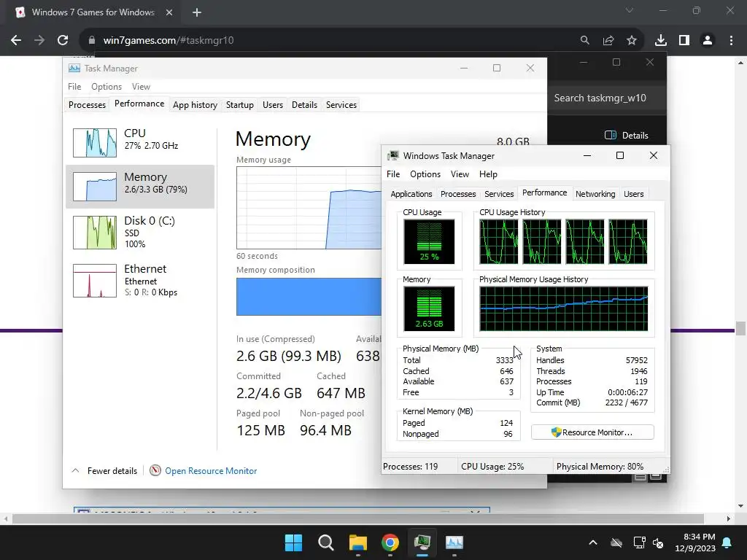Click the Memory 2.63 GB gauge

tap(429, 308)
